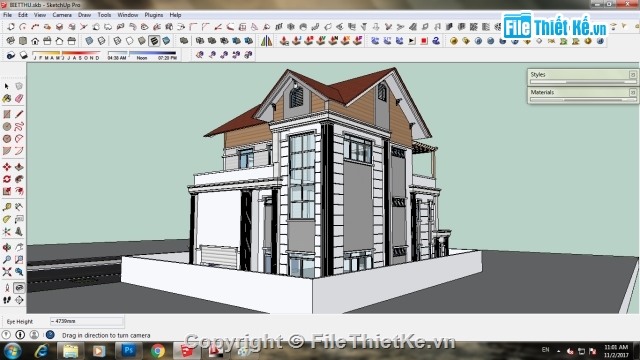Open the Plugins menu
The width and height of the screenshot is (640, 360).
point(154,15)
